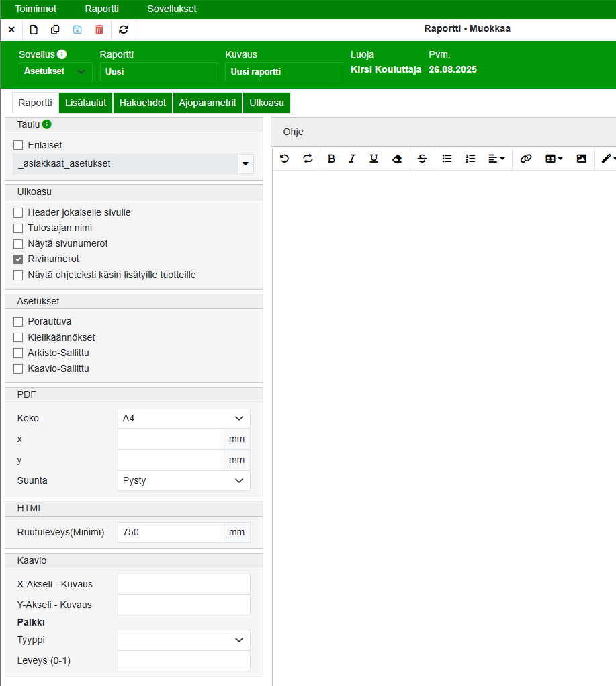Open the Sovellus Asetukset dropdown
The image size is (616, 686).
point(55,71)
